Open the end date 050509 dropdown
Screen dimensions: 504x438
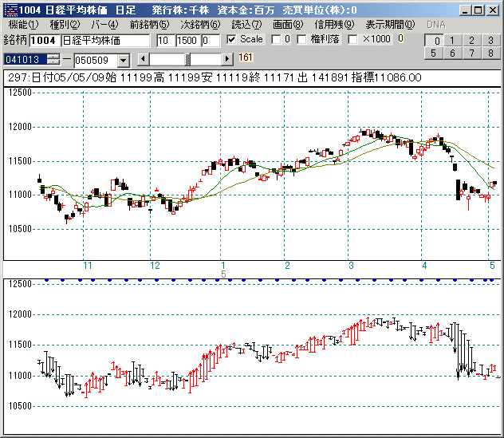click(124, 60)
